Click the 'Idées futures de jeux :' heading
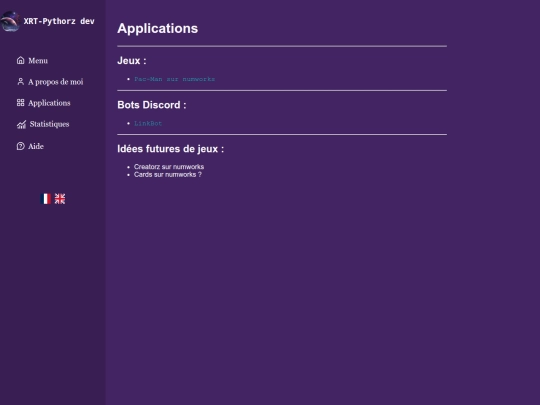This screenshot has width=540, height=405. [x=170, y=149]
